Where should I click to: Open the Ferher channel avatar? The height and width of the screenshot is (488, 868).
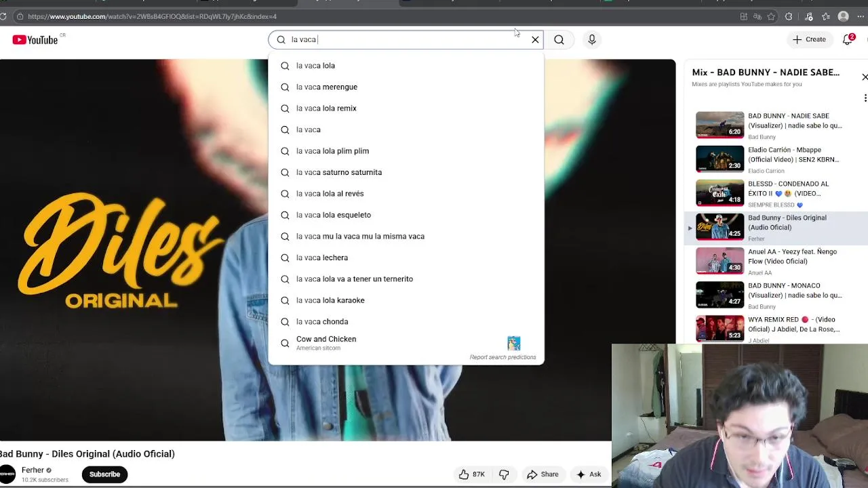(x=7, y=474)
